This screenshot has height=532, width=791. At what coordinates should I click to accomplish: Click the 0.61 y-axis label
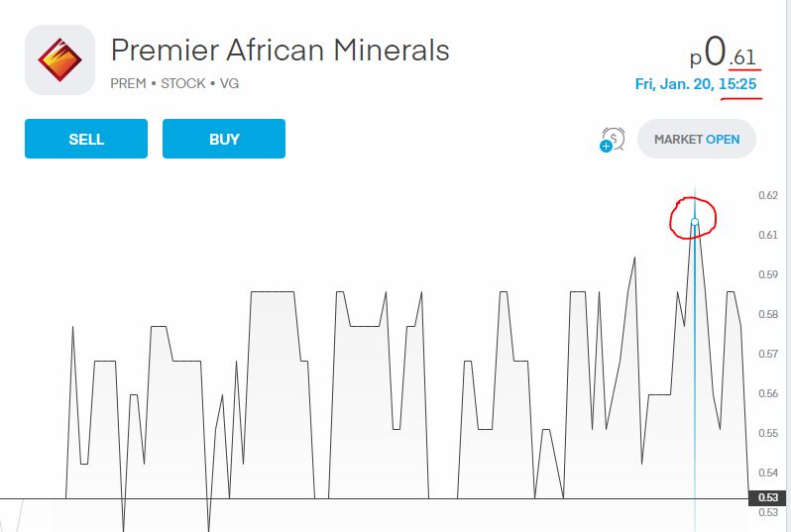[x=768, y=235]
